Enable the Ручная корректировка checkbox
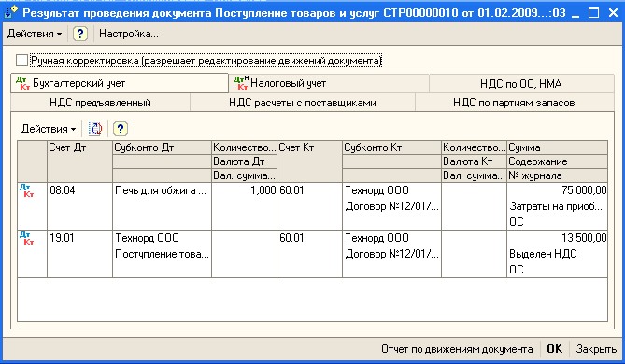 tap(21, 61)
